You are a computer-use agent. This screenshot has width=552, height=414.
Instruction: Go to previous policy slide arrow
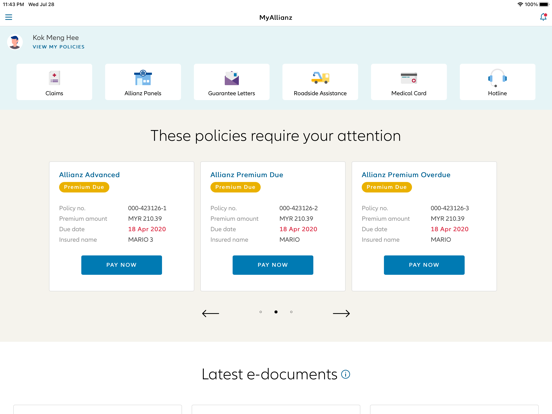point(211,313)
